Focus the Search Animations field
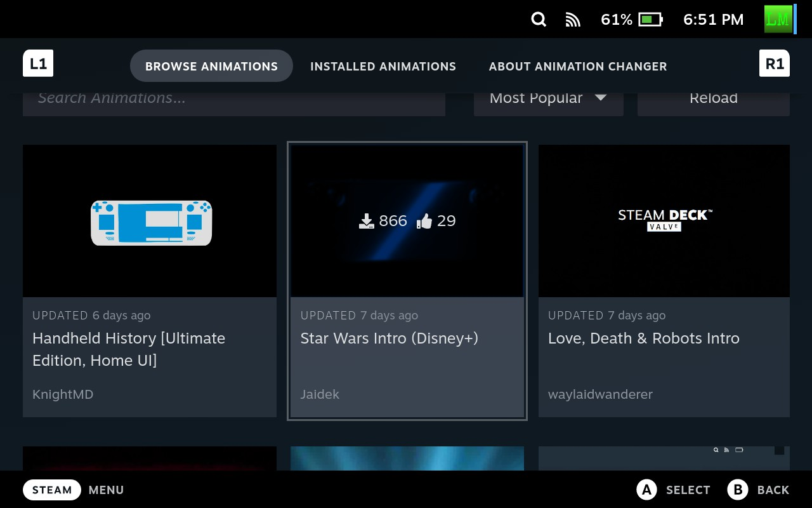 pyautogui.click(x=234, y=98)
